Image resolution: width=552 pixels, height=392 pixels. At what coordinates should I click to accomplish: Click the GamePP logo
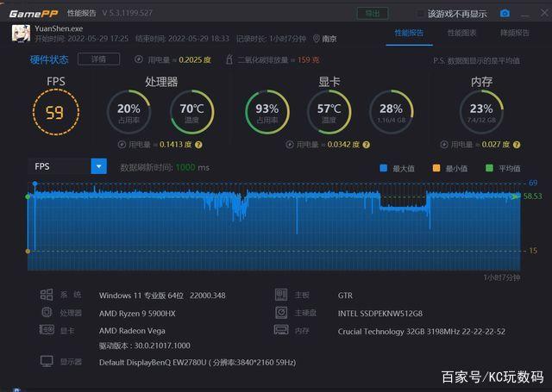[34, 14]
